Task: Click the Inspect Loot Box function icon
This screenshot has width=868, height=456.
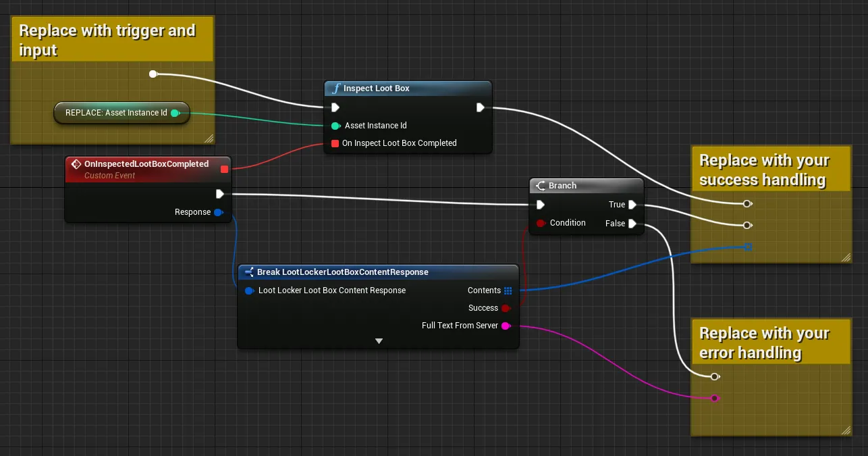Action: pos(335,88)
